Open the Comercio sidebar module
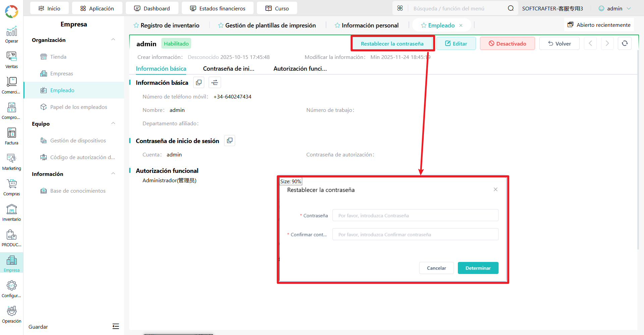This screenshot has height=335, width=644. [12, 86]
